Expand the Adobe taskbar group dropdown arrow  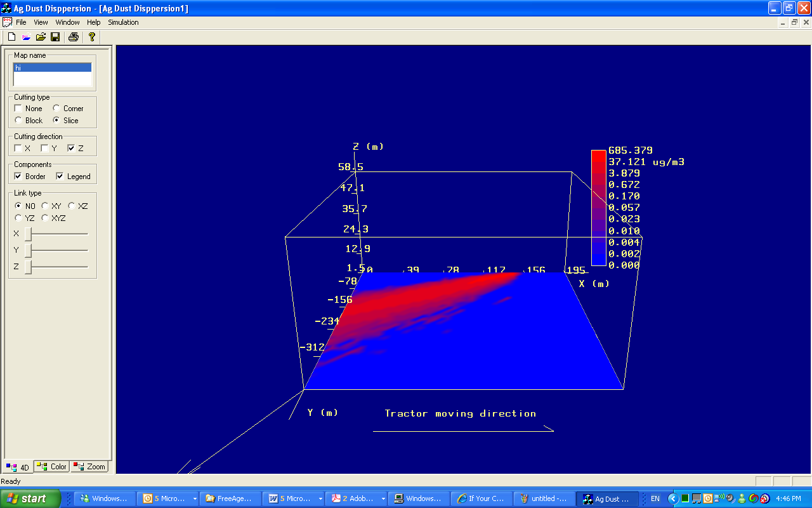(383, 499)
